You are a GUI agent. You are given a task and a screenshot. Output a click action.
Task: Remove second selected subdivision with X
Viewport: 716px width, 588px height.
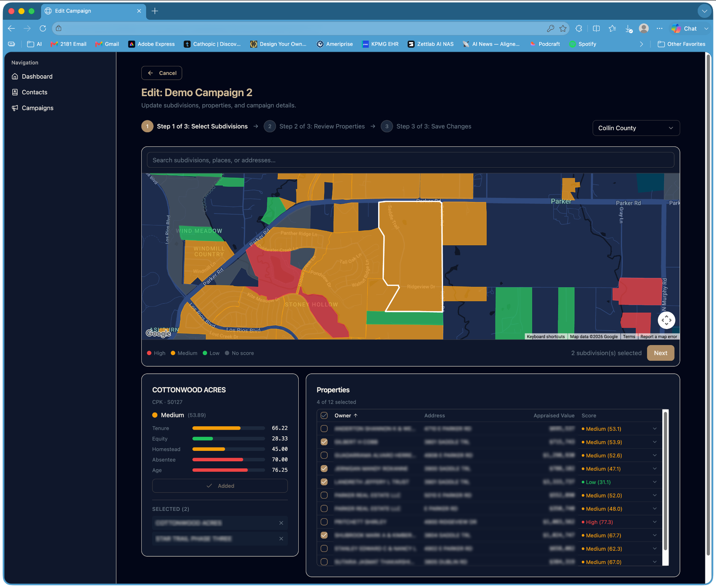click(281, 538)
